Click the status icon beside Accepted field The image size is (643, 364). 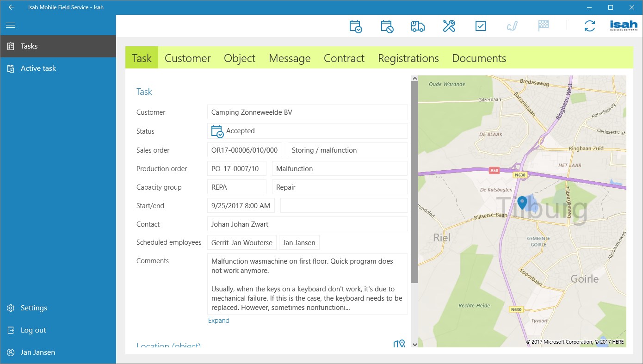(x=216, y=131)
